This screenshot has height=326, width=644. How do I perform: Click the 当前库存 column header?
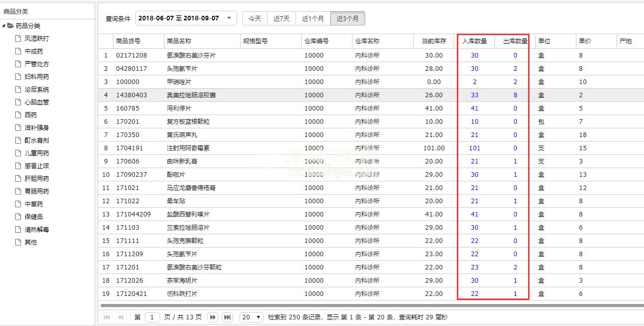click(x=433, y=41)
